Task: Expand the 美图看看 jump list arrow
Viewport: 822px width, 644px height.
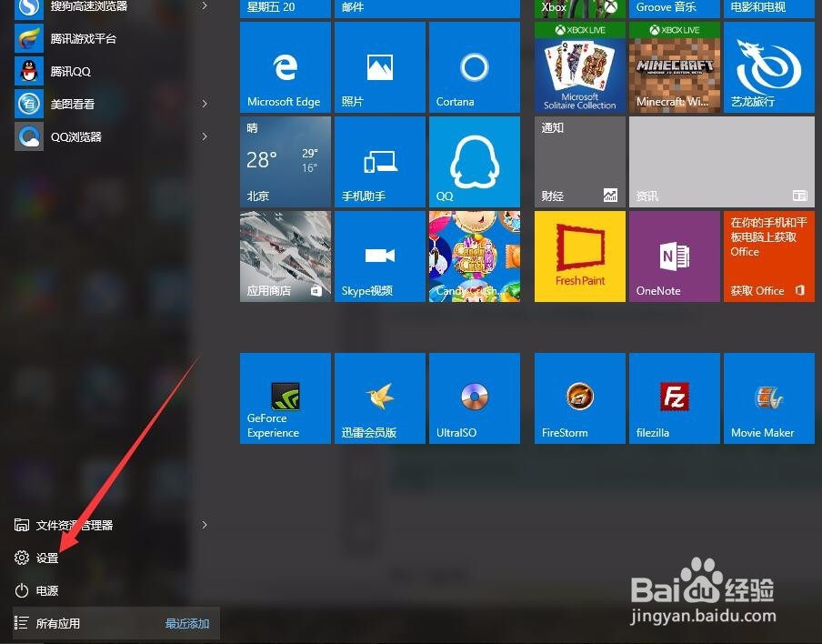Action: tap(205, 104)
